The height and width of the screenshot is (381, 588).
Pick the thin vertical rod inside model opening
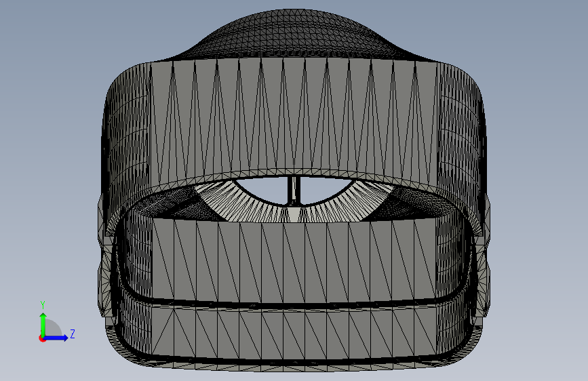294,190
